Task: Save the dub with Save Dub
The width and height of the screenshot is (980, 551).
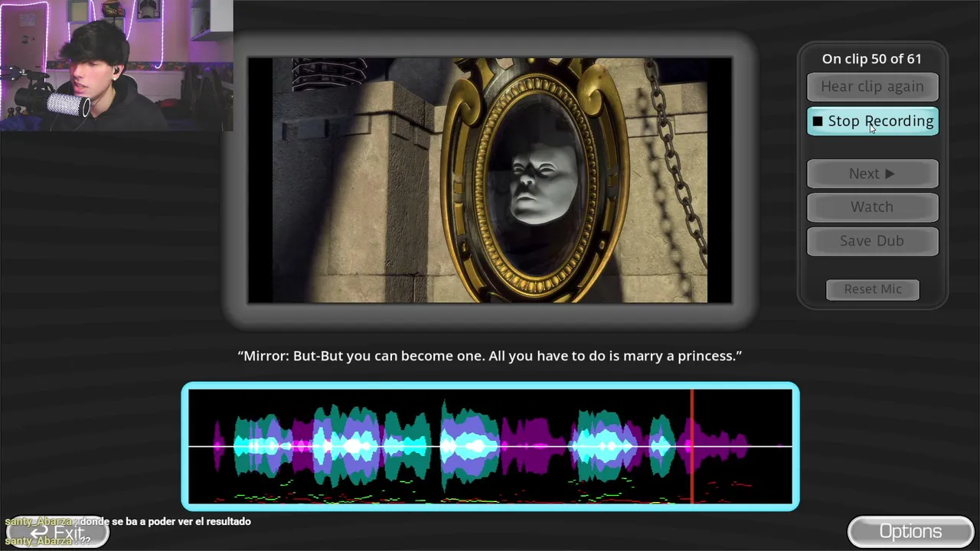Action: point(872,241)
